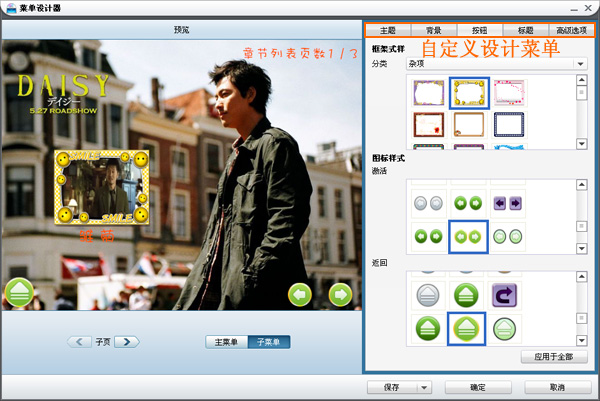The image size is (600, 401).
Task: Pick the purple square arrow pair
Action: pos(507,203)
